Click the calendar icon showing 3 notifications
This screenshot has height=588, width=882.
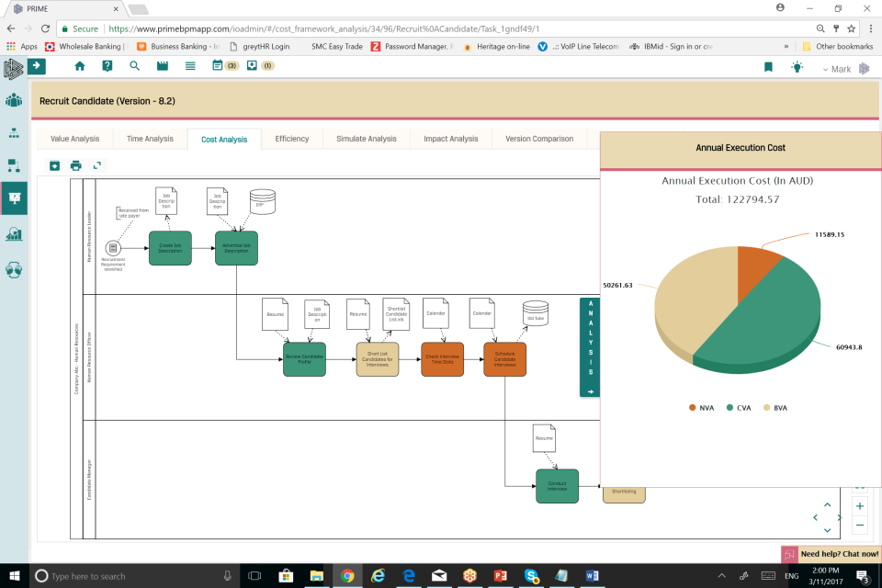click(217, 66)
